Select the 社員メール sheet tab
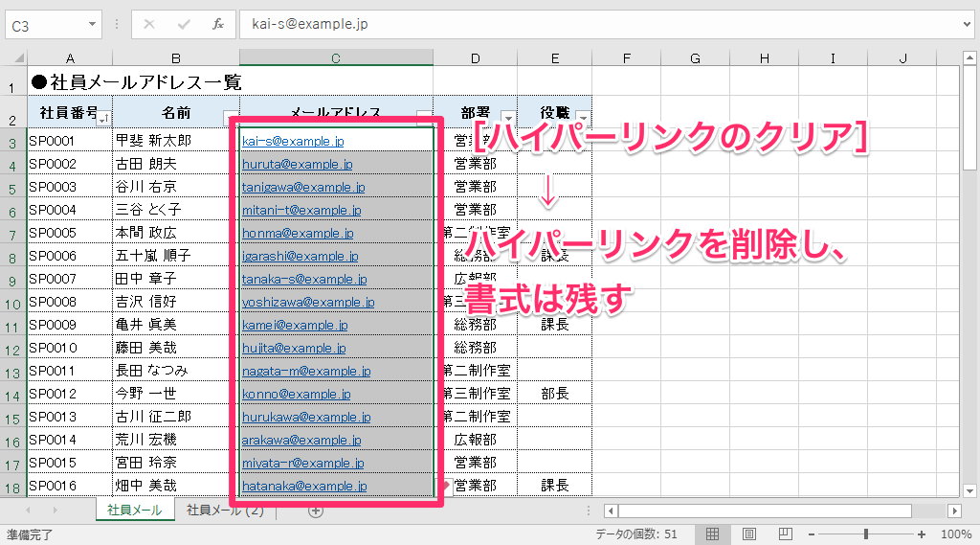The width and height of the screenshot is (980, 545). [135, 511]
